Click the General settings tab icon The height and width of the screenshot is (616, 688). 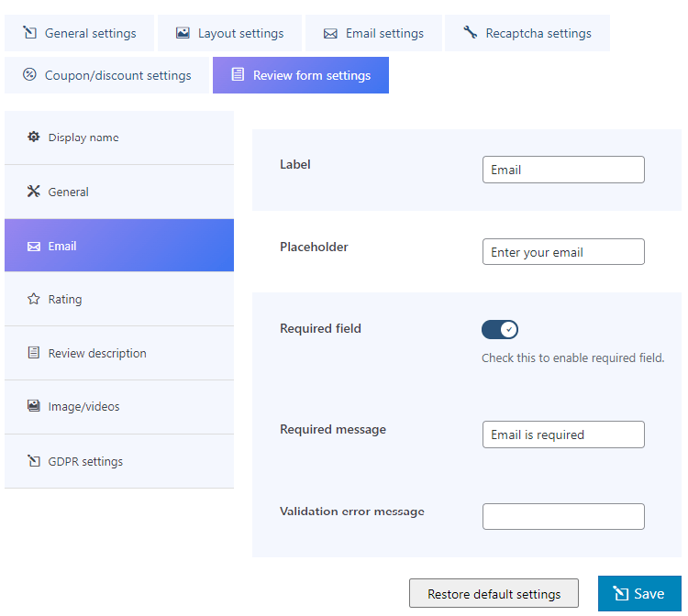[x=30, y=32]
